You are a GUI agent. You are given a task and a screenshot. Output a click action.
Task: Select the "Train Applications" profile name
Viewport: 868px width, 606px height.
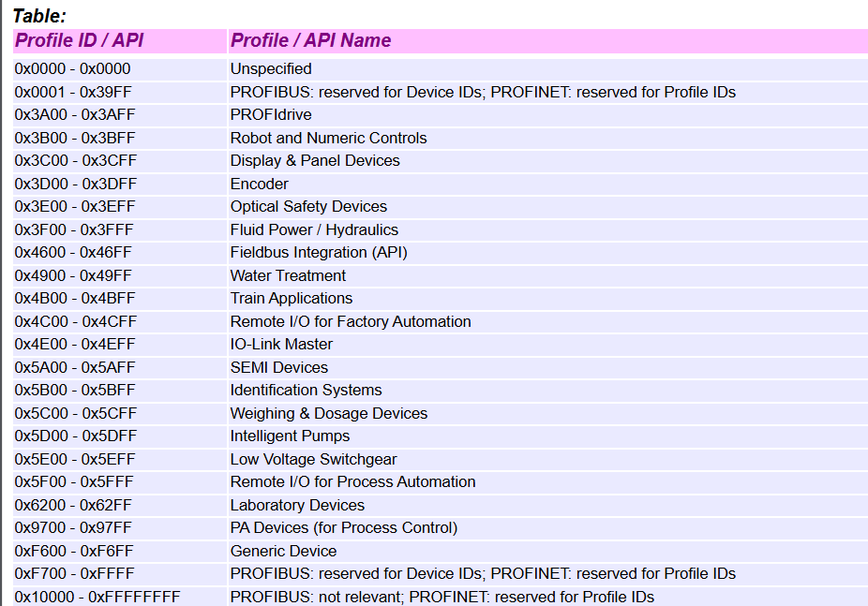(292, 299)
